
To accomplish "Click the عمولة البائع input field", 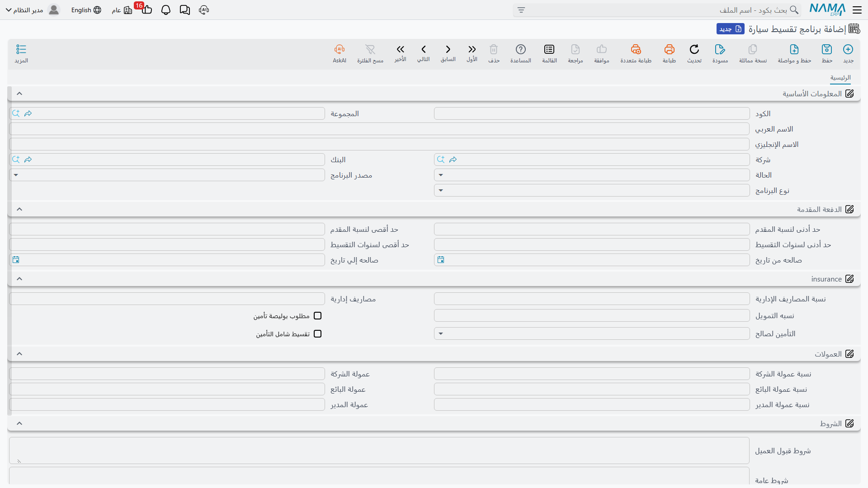I will [167, 389].
